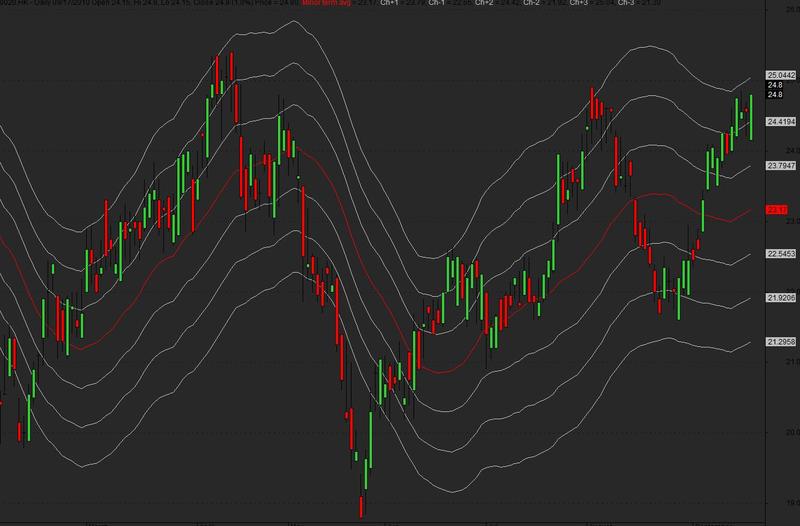Image resolution: width=800 pixels, height=526 pixels.
Task: Select the 21.9206 price axis label
Action: (x=782, y=297)
